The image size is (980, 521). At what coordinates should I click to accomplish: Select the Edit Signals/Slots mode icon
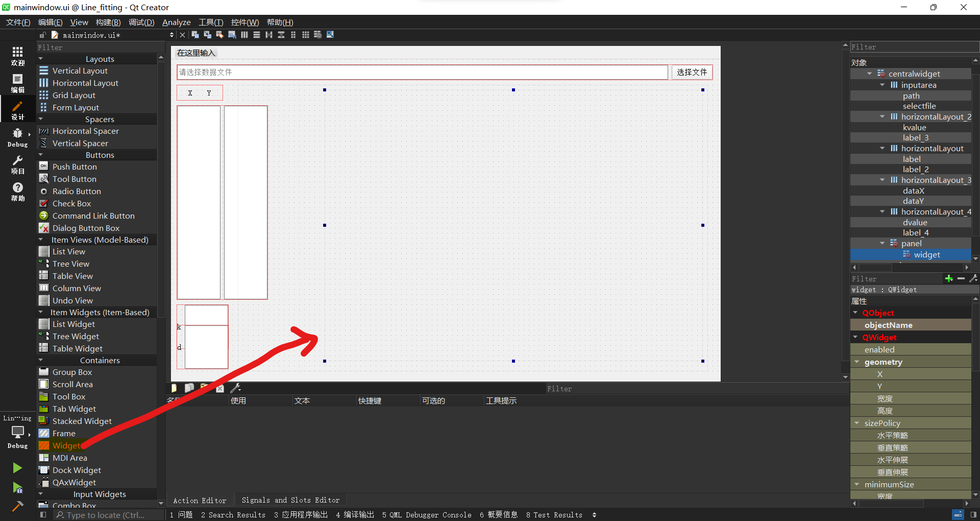[x=207, y=35]
